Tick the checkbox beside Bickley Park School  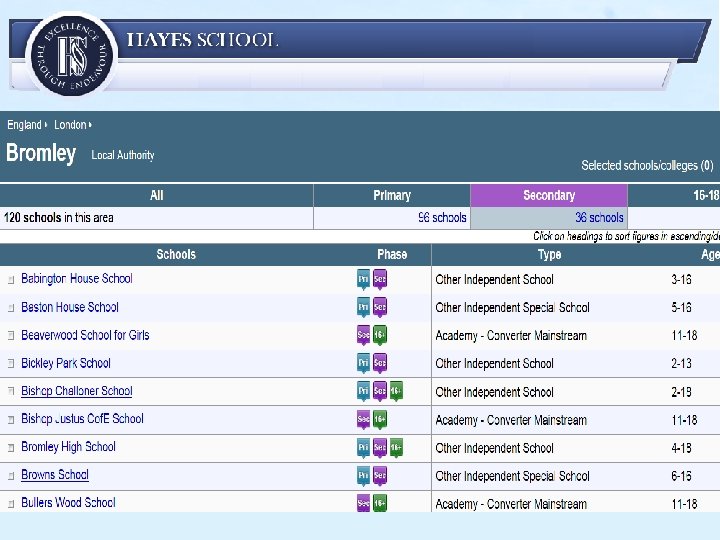click(11, 363)
